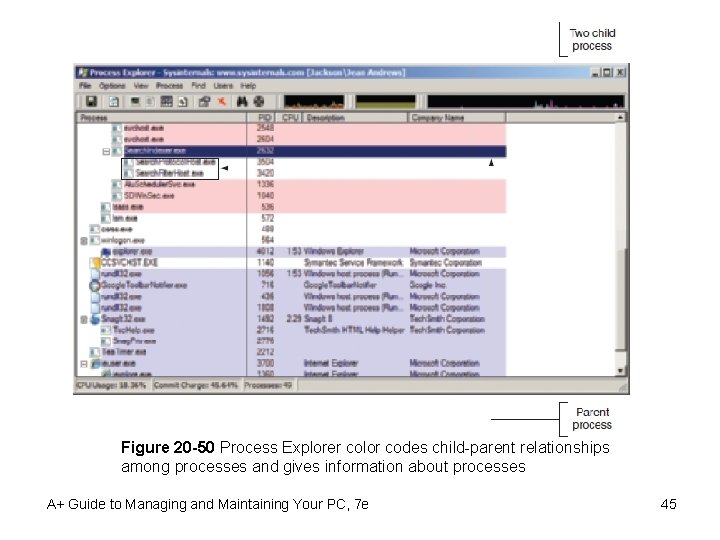Click the vertical scrollbar down arrow
This screenshot has height=540, width=720.
click(x=620, y=371)
